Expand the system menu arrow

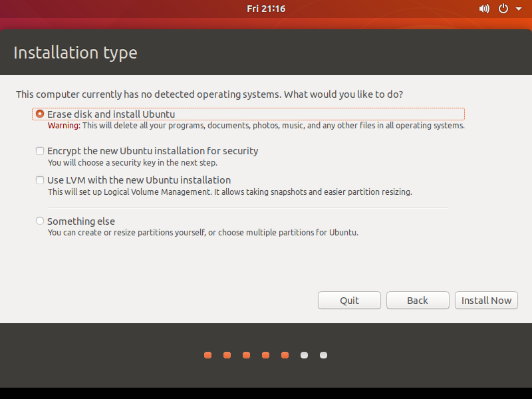tap(519, 9)
